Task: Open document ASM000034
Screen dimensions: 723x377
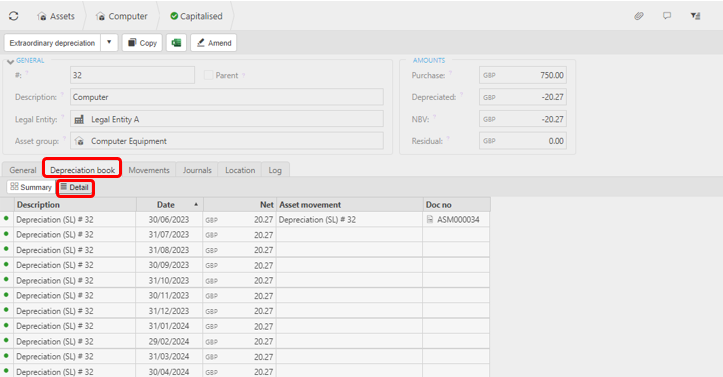Action: 458,220
